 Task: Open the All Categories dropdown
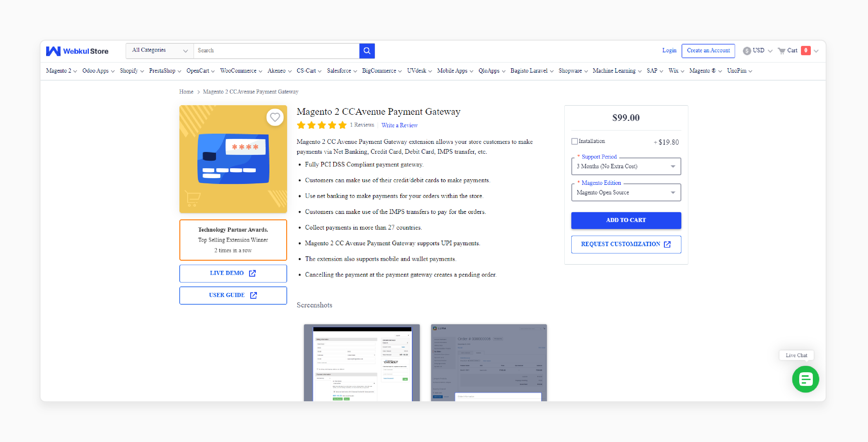(160, 51)
